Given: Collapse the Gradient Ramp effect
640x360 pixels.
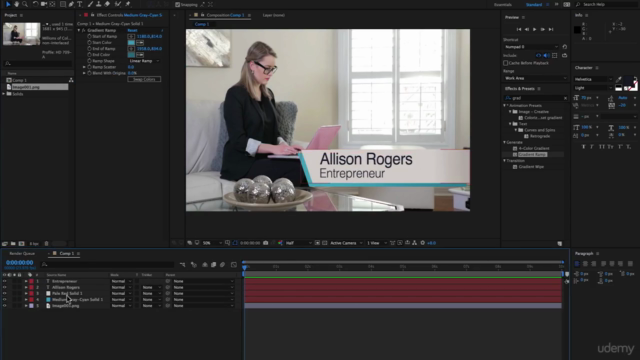Looking at the screenshot, I should click(79, 30).
